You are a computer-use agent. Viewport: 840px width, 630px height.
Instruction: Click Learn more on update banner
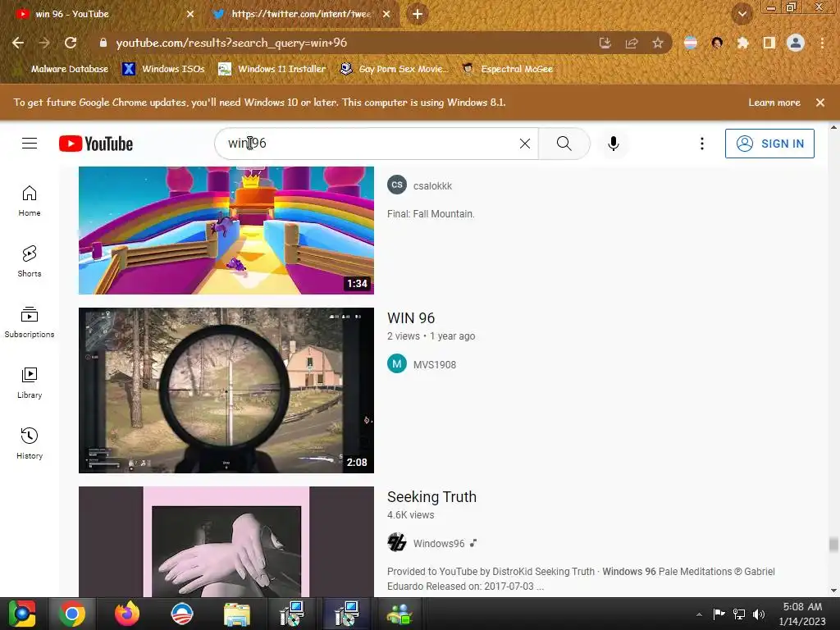(774, 103)
